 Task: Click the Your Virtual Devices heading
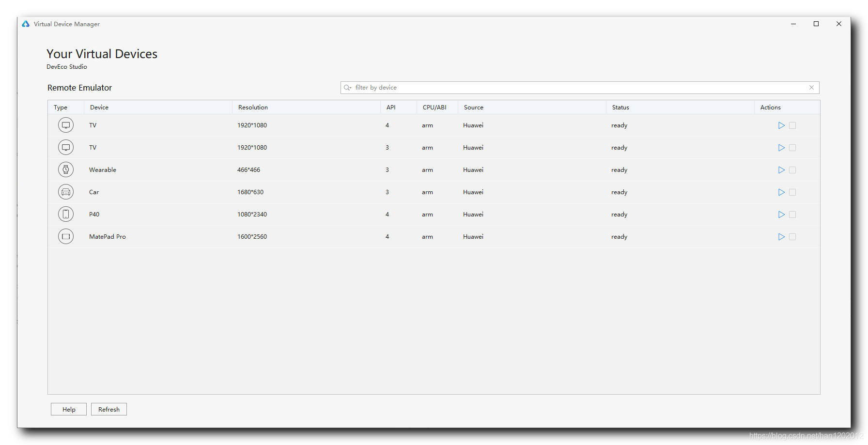tap(102, 54)
